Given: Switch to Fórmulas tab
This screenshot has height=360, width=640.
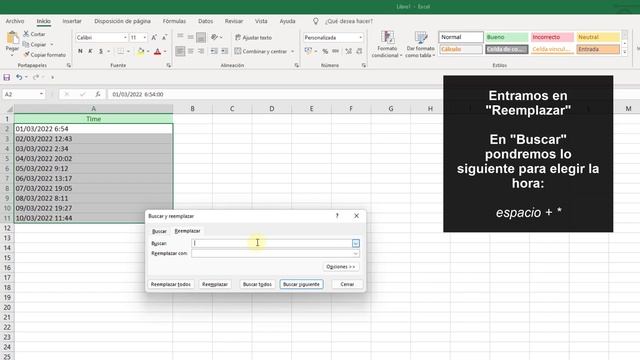Looking at the screenshot, I should 174,21.
